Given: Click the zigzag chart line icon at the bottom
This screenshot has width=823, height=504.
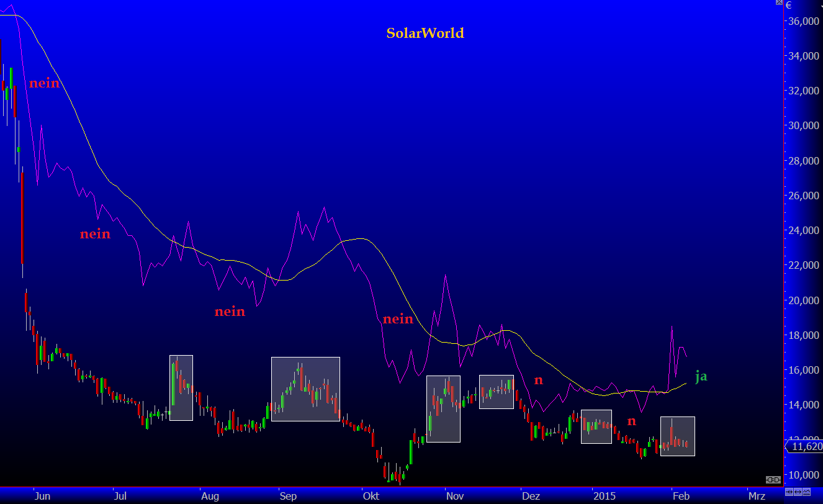Looking at the screenshot, I should 806,492.
